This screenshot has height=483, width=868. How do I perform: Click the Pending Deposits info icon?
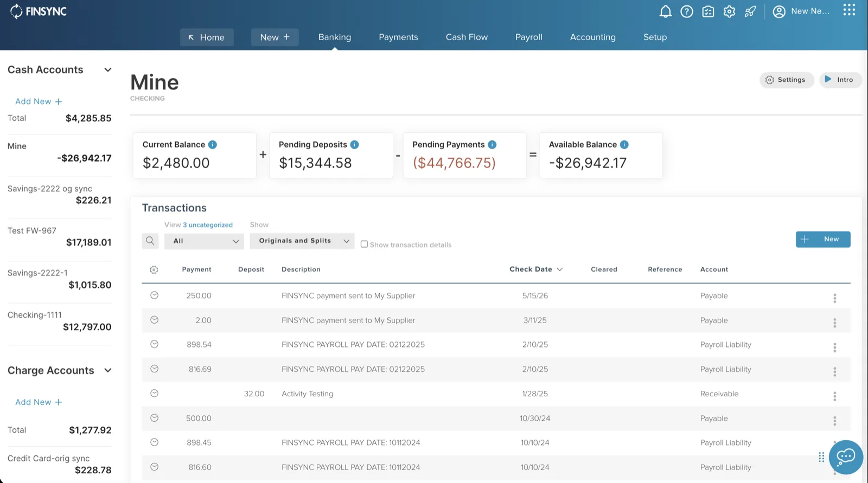pos(354,145)
